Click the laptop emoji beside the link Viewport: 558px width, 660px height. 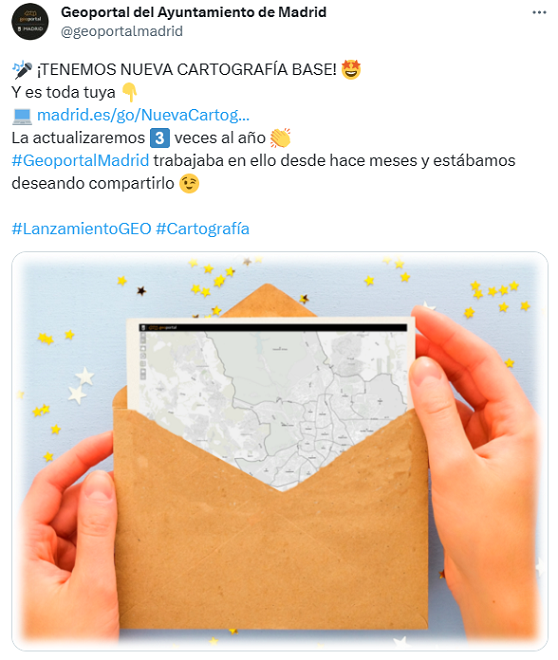(22, 115)
